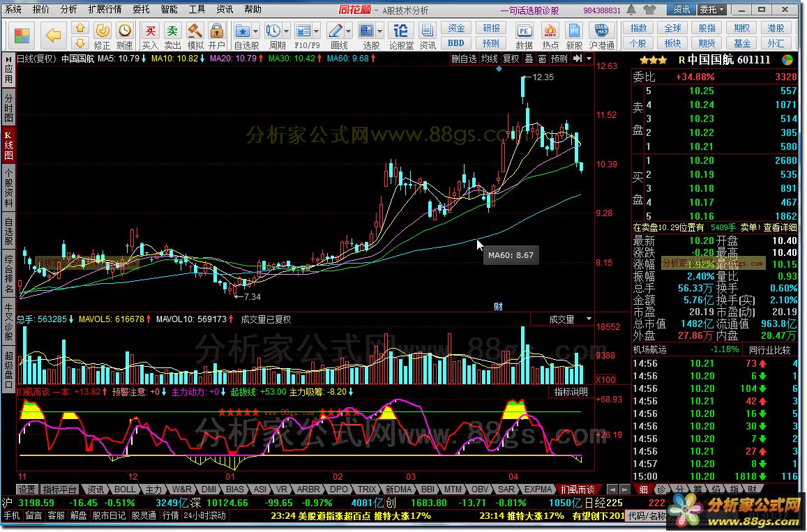Open the 委托 dropdown in title bar

(711, 9)
